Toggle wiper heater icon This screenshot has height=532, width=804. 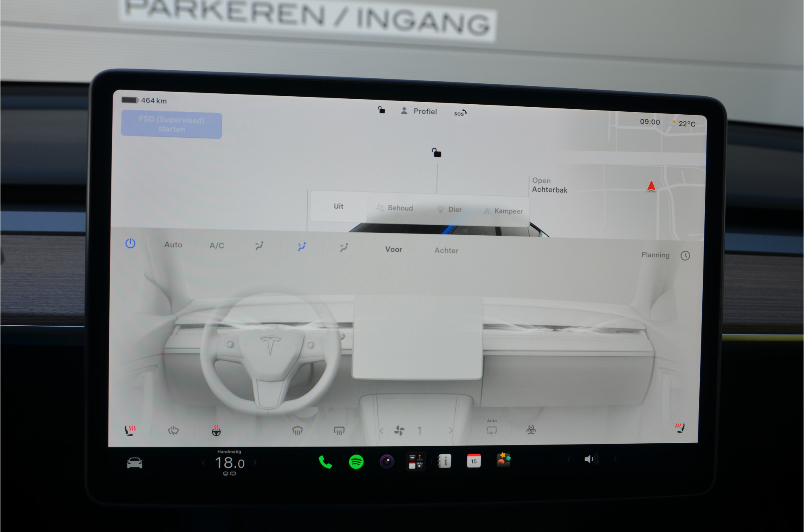pyautogui.click(x=173, y=430)
